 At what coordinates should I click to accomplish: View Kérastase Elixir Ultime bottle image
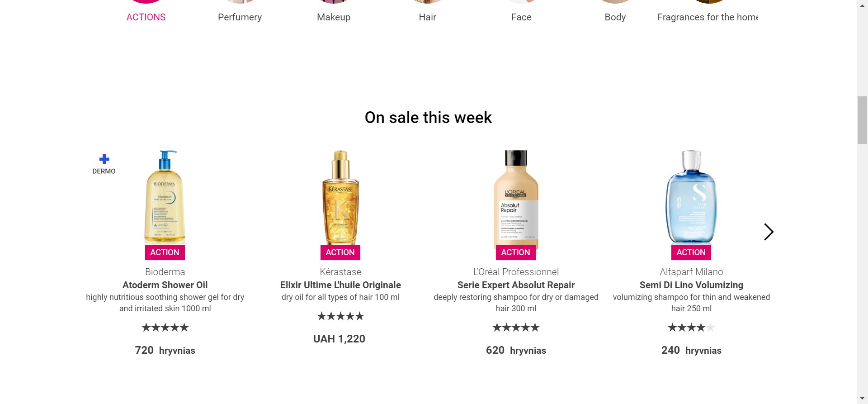coord(340,197)
